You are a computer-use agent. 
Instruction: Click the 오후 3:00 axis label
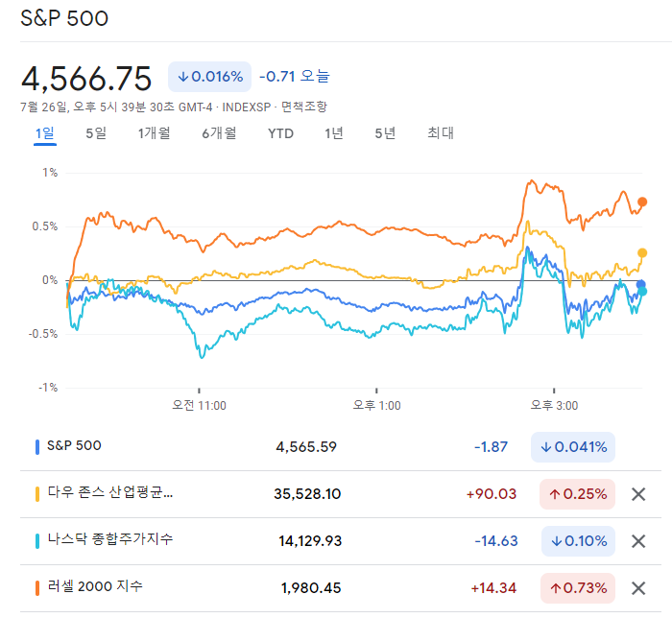point(554,405)
